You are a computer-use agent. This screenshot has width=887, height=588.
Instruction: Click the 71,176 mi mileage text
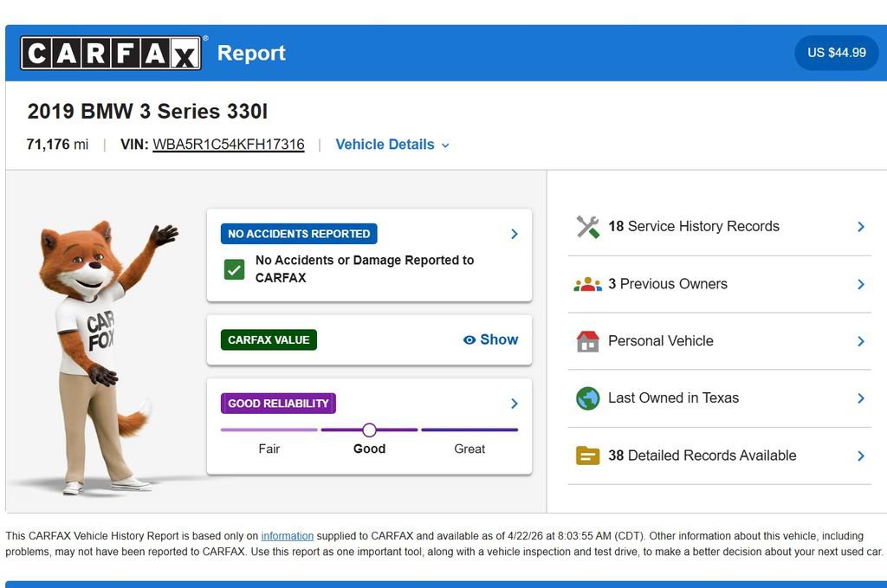(x=57, y=145)
